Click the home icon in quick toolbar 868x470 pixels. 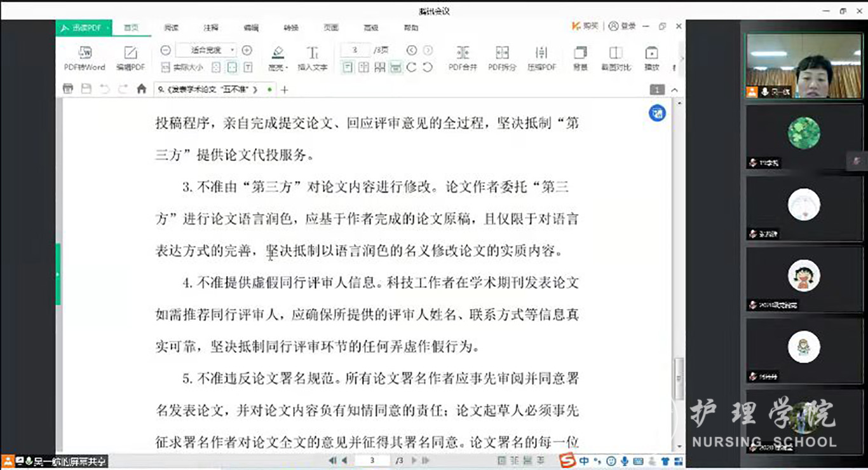coord(142,90)
